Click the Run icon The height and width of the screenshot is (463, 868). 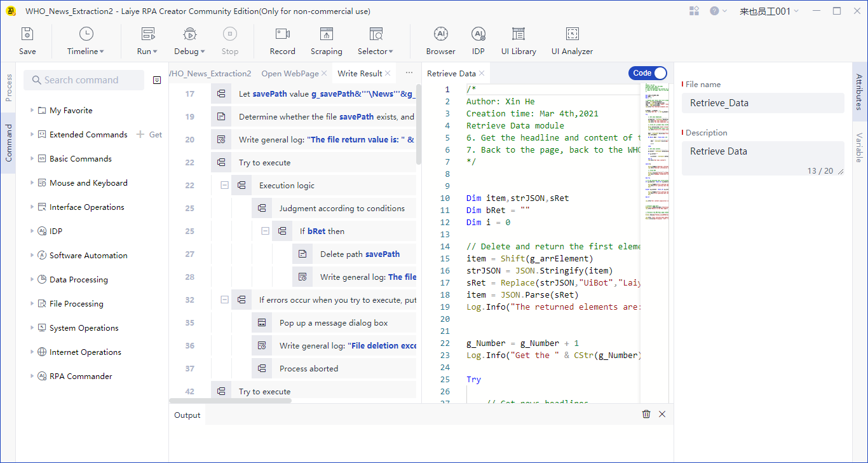(148, 34)
